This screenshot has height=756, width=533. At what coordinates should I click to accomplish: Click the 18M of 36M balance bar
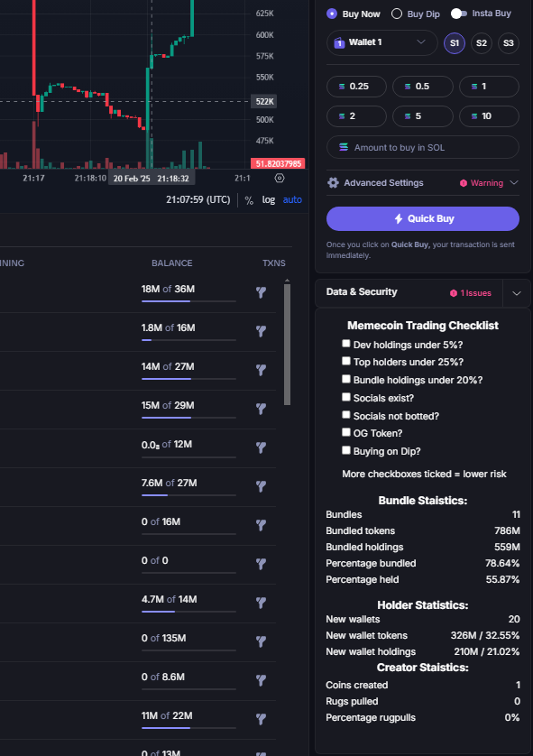[x=188, y=301]
